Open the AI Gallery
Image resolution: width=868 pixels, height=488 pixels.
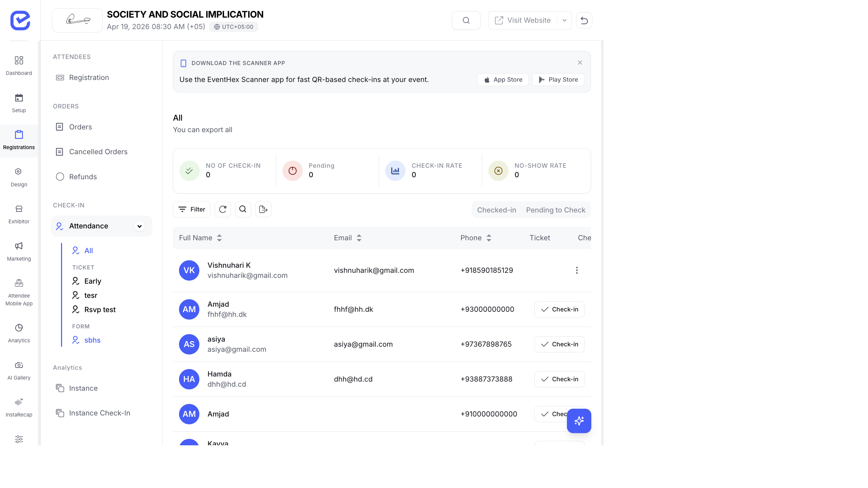[19, 370]
